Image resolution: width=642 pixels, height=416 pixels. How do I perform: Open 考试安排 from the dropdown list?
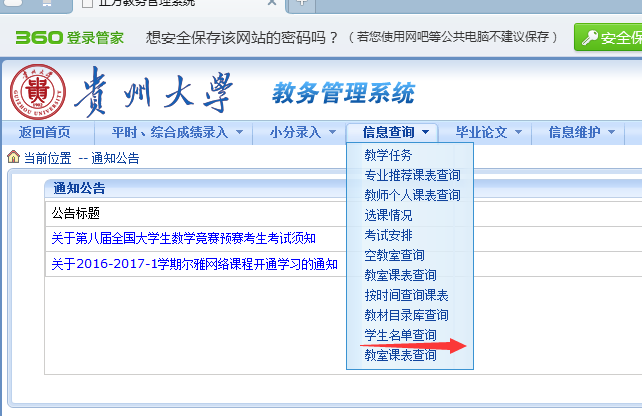tap(388, 235)
